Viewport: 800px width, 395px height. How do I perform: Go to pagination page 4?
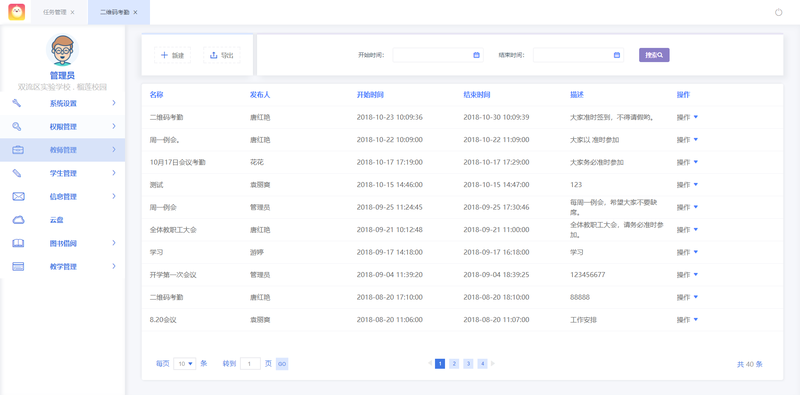click(x=482, y=364)
